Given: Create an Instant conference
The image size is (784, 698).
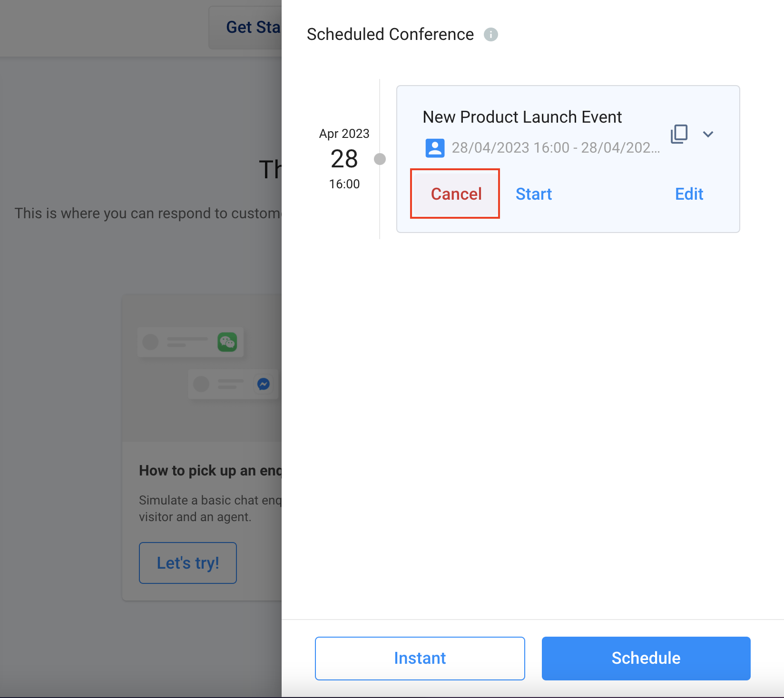Looking at the screenshot, I should [x=420, y=658].
